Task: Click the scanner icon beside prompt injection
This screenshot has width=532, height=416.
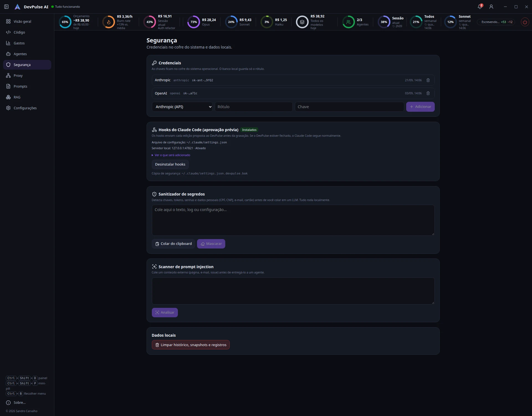Action: [x=154, y=267]
